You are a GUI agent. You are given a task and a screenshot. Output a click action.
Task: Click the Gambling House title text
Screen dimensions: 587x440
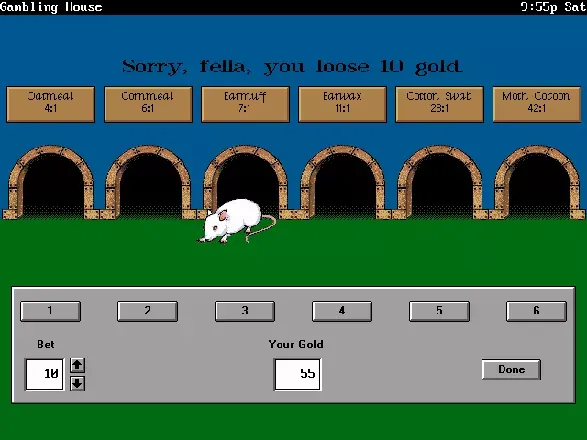click(51, 7)
